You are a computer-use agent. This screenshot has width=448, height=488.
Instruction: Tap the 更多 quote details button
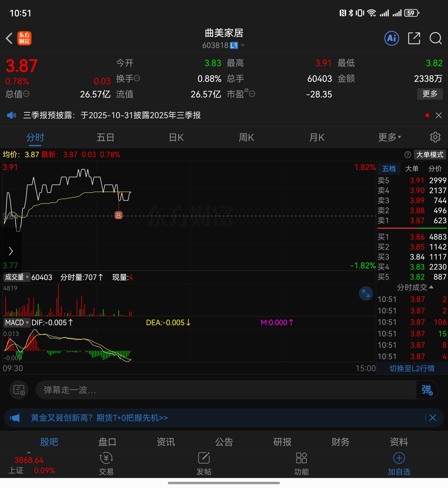(430, 94)
